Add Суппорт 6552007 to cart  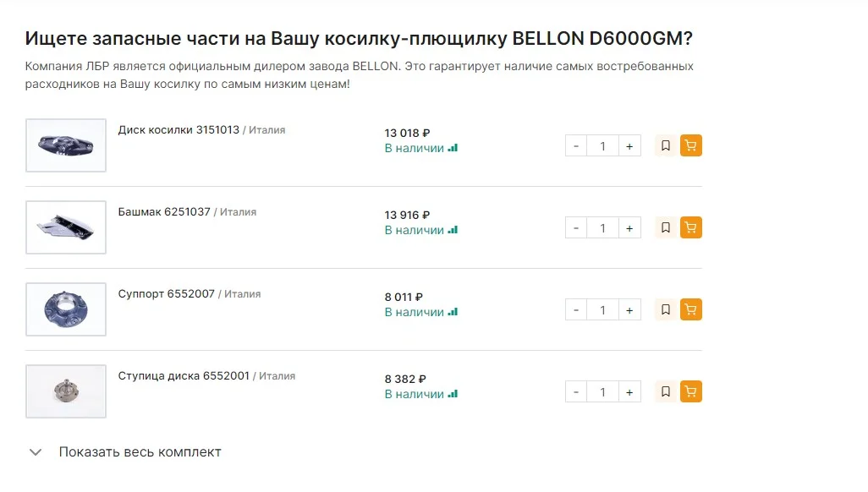[691, 310]
